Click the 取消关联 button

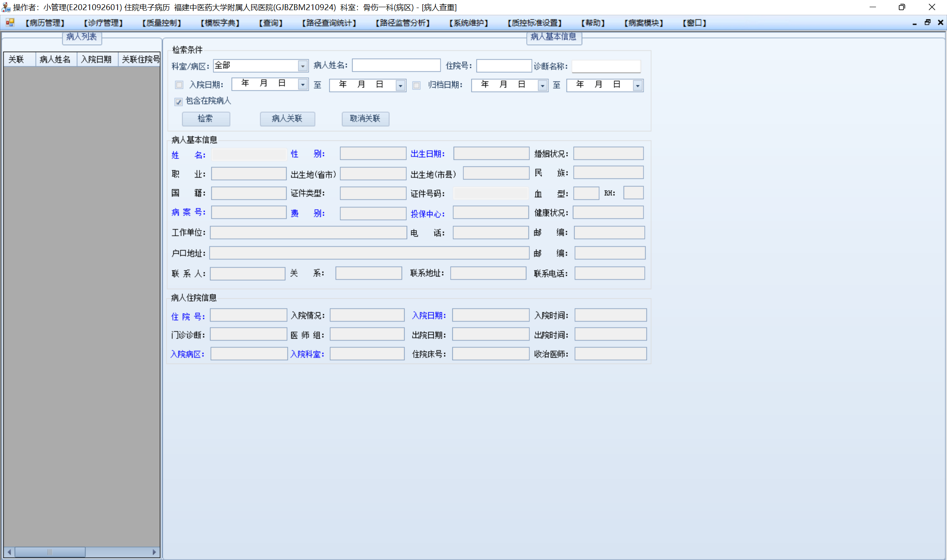(x=365, y=119)
